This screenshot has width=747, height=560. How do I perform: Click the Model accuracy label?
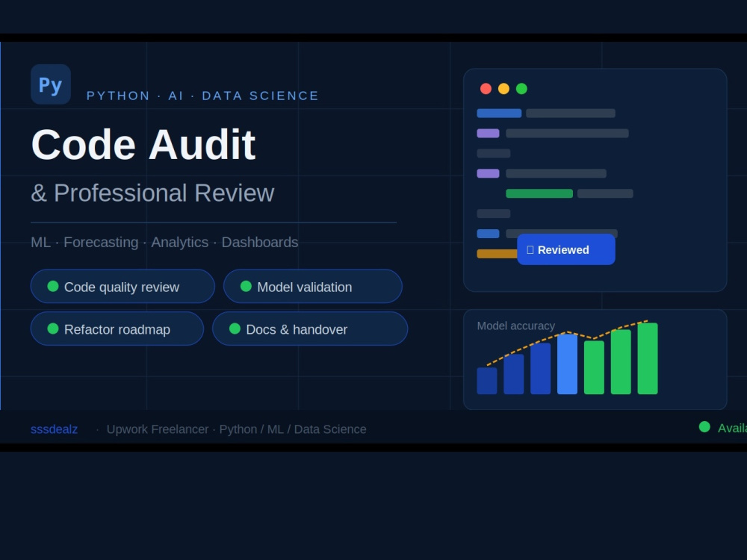(516, 326)
